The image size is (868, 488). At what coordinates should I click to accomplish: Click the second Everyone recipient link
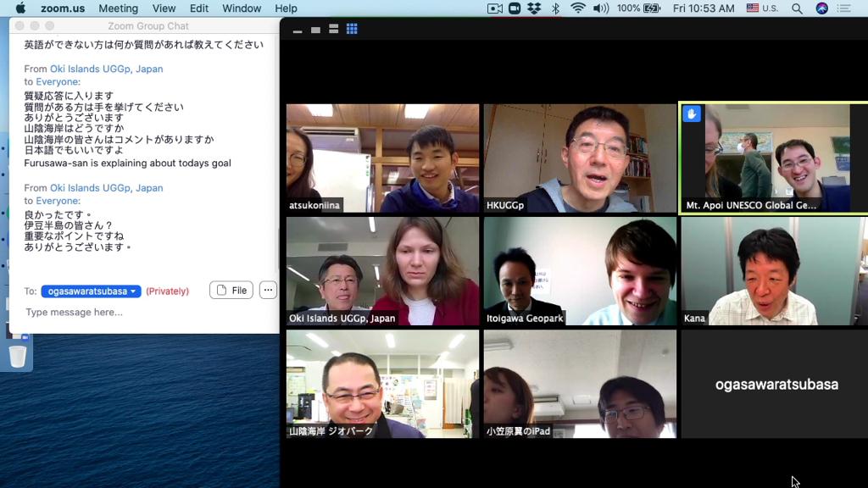[x=58, y=201]
